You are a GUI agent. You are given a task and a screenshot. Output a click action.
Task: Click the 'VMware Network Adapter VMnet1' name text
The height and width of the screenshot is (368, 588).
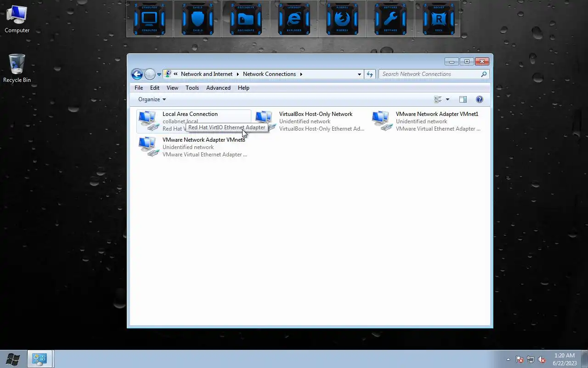[x=437, y=114]
